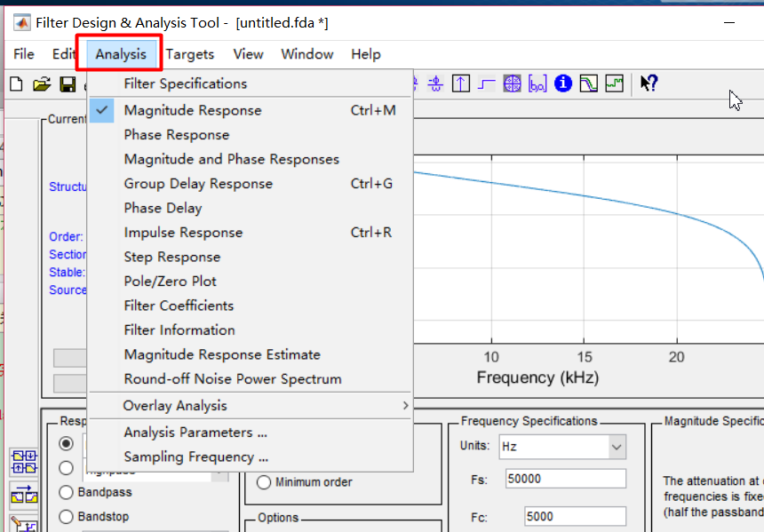Open the View menu
This screenshot has width=764, height=532.
click(248, 54)
